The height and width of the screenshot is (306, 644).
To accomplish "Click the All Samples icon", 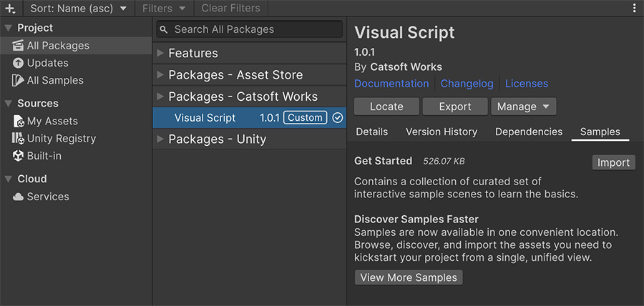I will [18, 80].
